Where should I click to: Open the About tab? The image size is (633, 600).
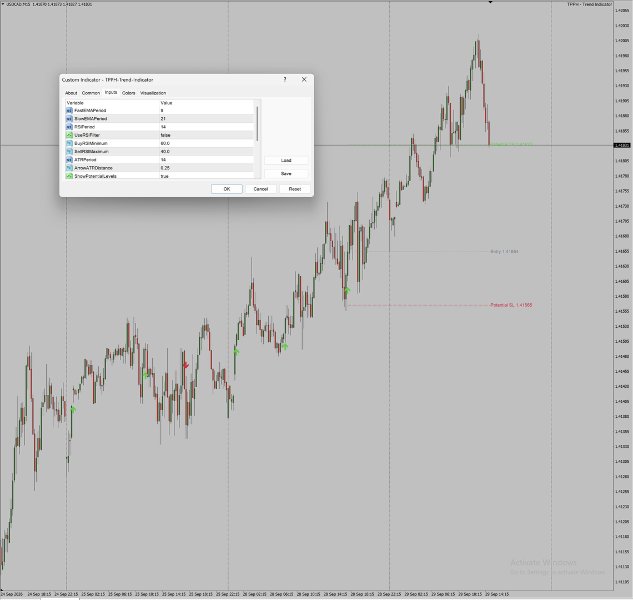71,93
